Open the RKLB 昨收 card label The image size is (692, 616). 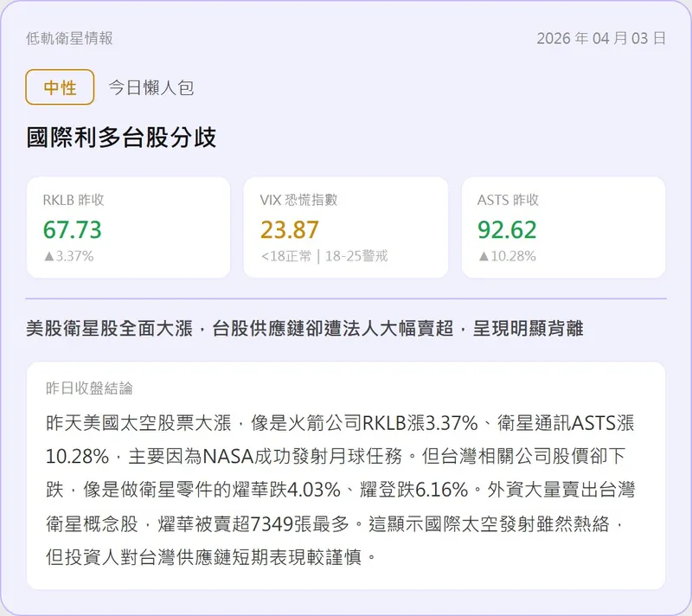[74, 200]
